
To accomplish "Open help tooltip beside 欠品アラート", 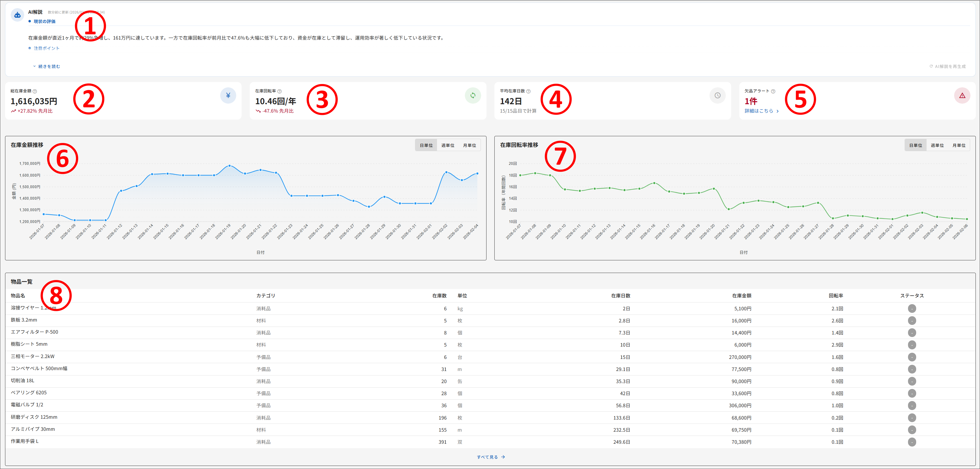I will (773, 91).
